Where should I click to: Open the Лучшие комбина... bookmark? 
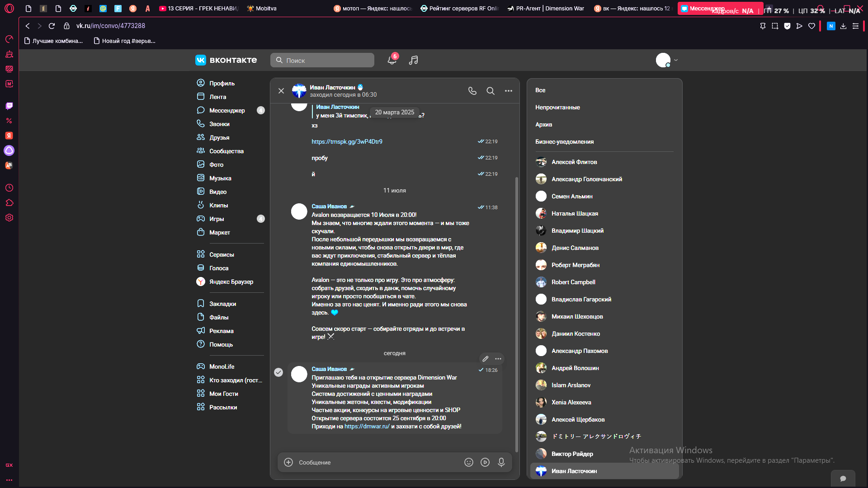[x=53, y=41]
